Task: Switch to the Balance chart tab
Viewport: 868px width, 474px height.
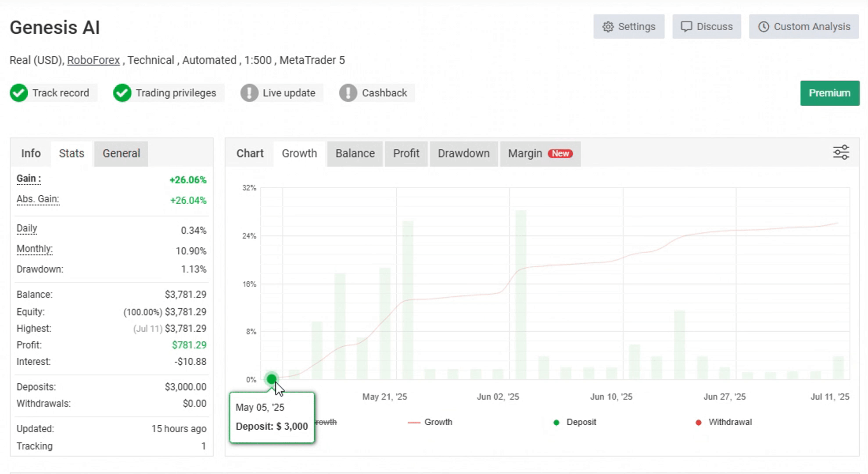Action: tap(355, 154)
